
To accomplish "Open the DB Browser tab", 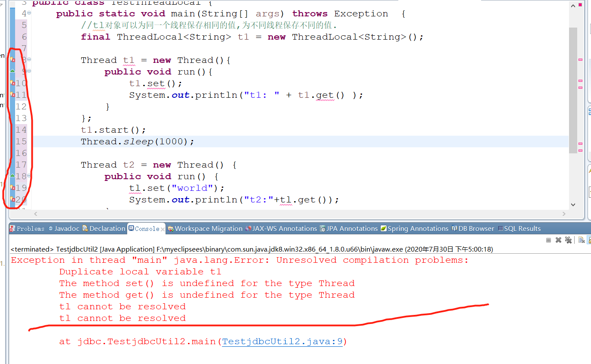I will coord(473,229).
